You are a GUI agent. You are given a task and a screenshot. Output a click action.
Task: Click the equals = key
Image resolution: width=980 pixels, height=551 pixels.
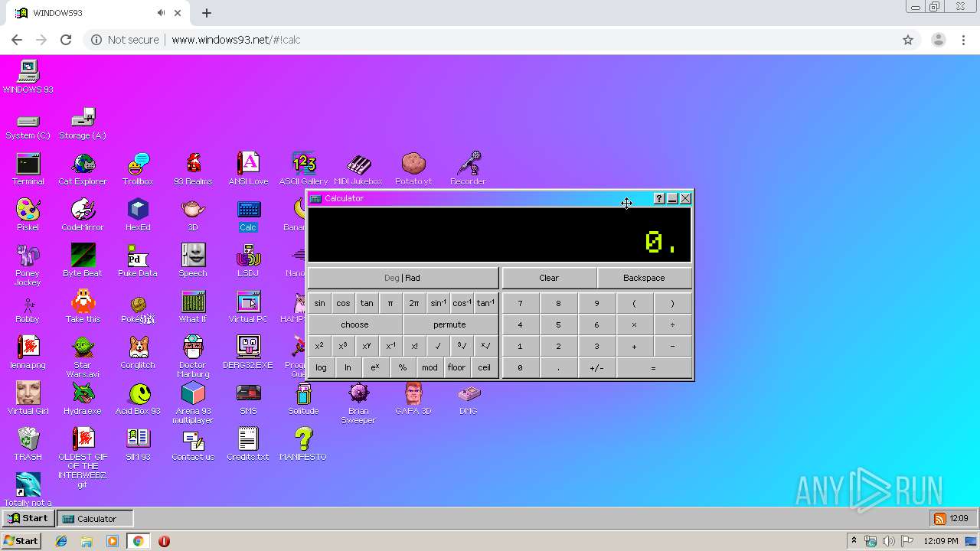653,367
